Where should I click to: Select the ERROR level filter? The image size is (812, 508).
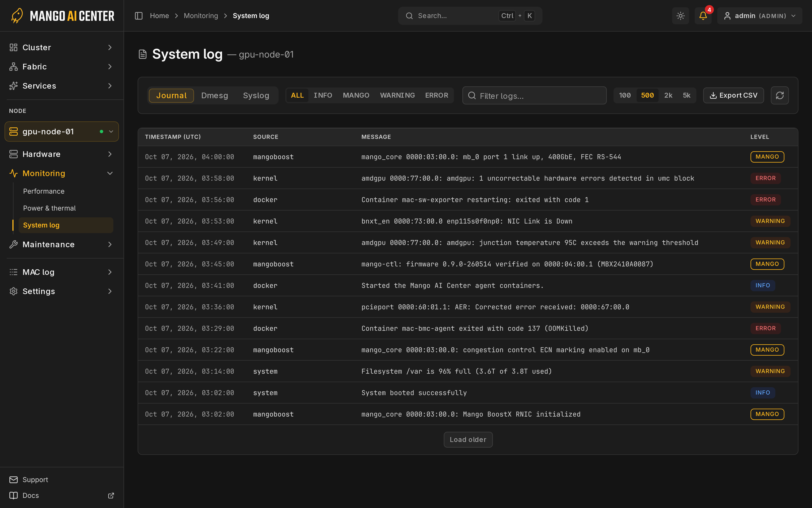[x=436, y=95]
